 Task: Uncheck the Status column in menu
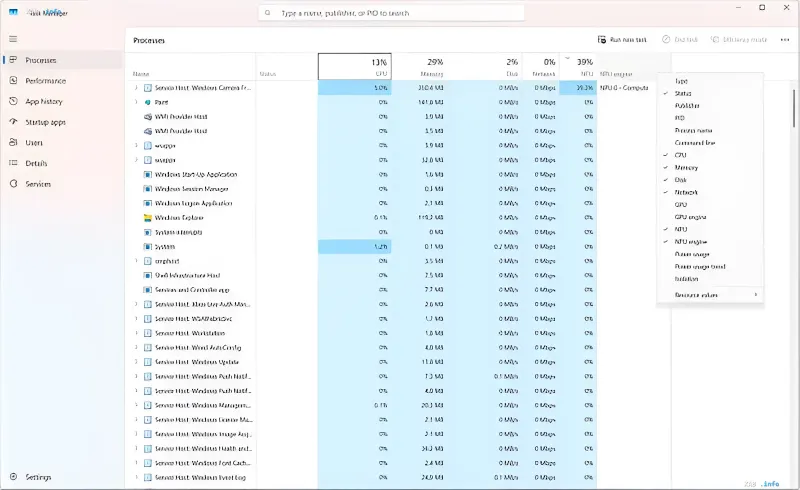click(x=710, y=93)
